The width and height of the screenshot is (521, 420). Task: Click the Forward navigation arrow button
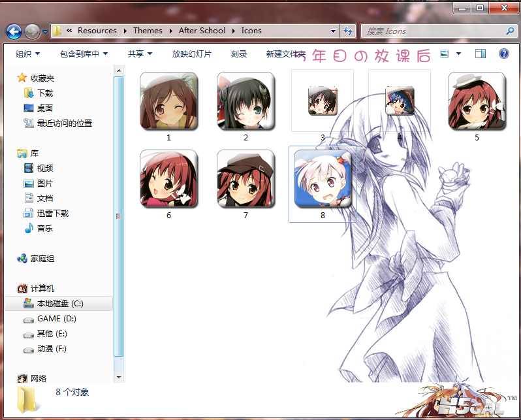32,32
